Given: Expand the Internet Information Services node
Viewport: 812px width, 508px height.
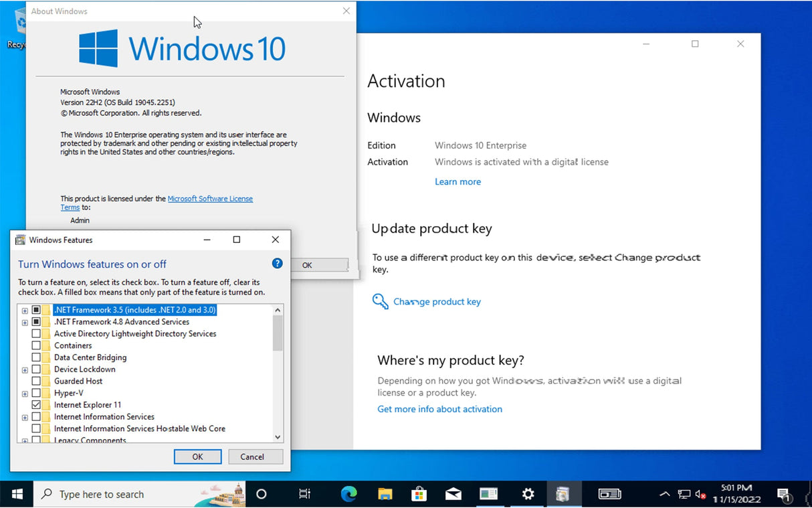Looking at the screenshot, I should tap(25, 416).
